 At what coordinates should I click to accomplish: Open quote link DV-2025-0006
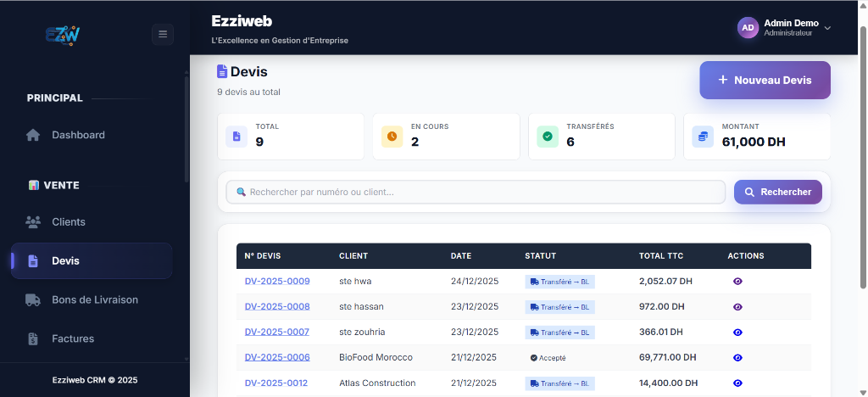277,358
